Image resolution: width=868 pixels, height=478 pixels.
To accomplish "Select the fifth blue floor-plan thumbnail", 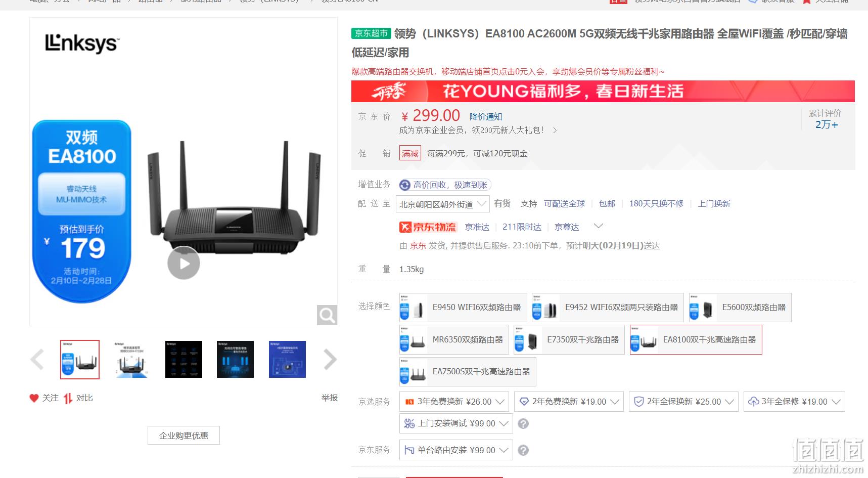I will pos(287,360).
